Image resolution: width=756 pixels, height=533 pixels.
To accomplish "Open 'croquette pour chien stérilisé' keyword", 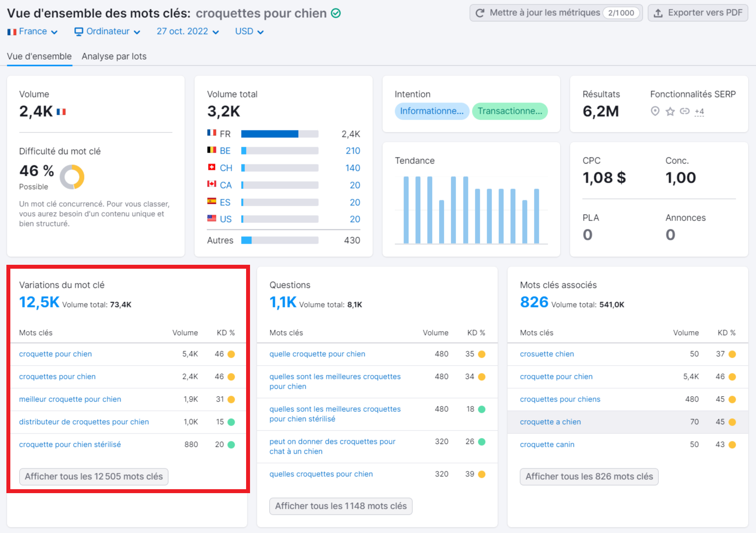I will (70, 444).
